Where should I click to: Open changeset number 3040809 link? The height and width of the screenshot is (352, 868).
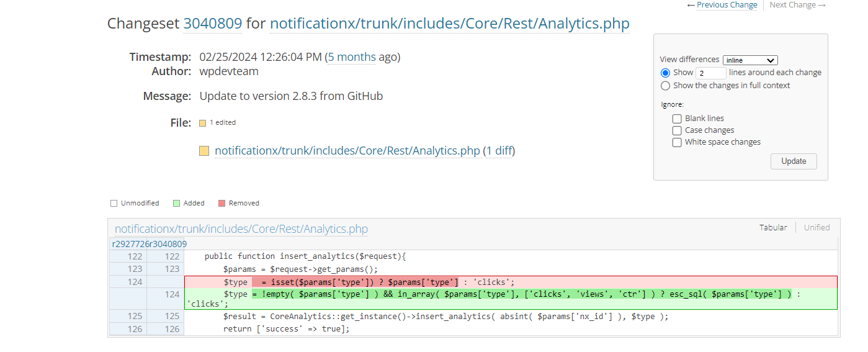click(212, 24)
